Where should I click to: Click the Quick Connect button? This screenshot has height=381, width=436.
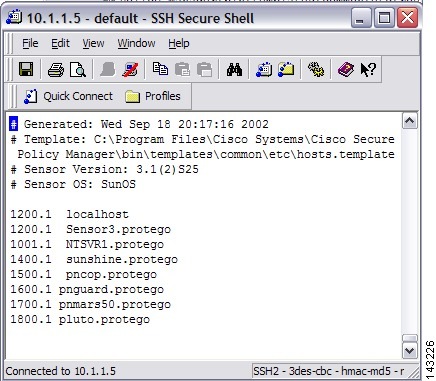click(68, 96)
